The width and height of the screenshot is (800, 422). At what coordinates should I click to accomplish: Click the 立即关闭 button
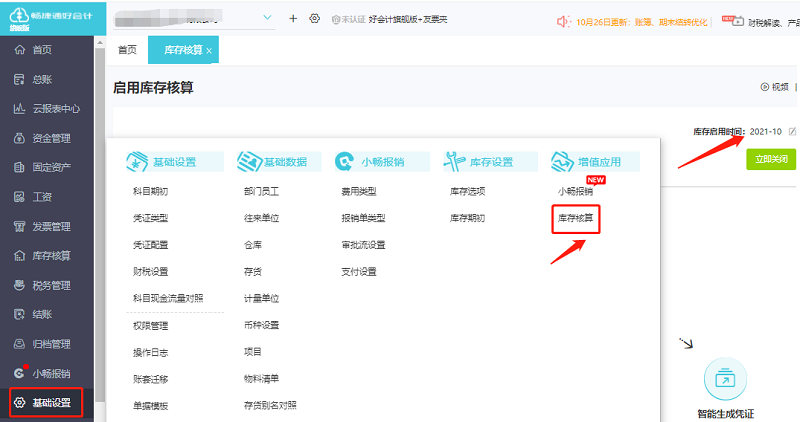coord(771,159)
